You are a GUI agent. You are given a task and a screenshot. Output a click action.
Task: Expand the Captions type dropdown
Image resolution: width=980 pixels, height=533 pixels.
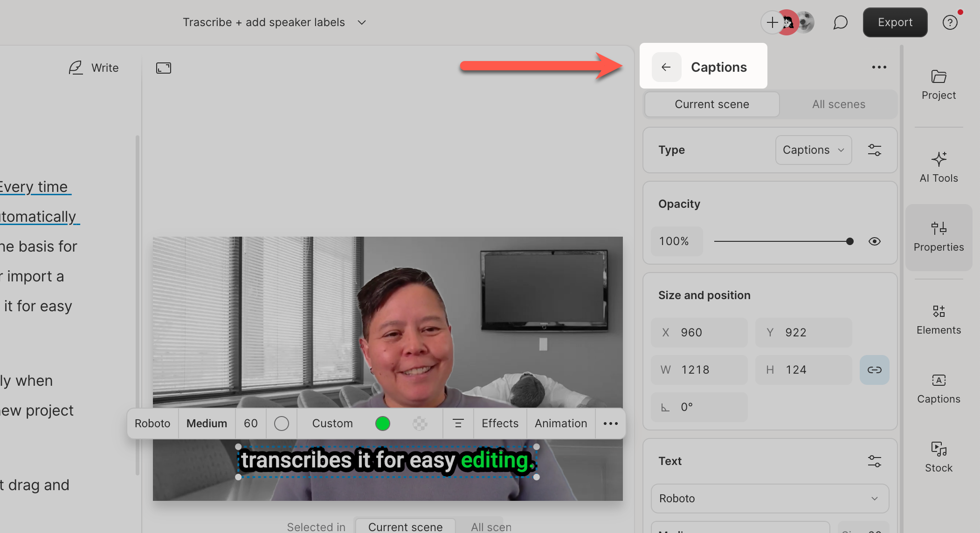813,150
